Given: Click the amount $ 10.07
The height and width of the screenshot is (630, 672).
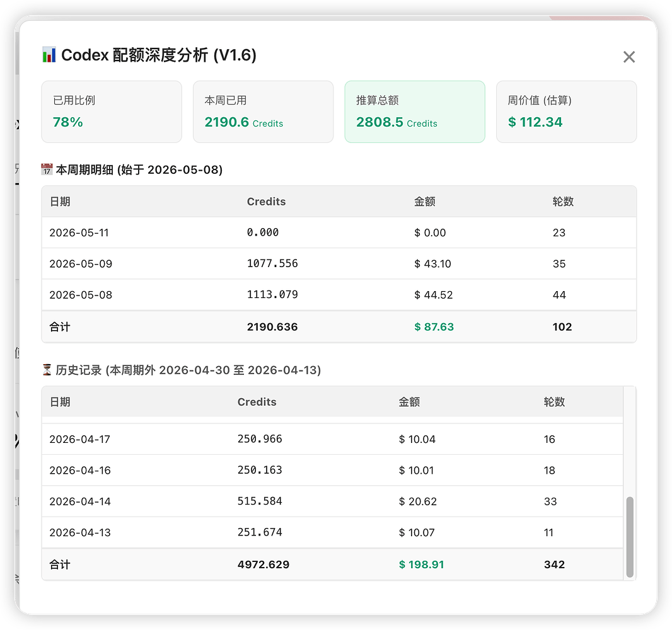Looking at the screenshot, I should pyautogui.click(x=417, y=533).
